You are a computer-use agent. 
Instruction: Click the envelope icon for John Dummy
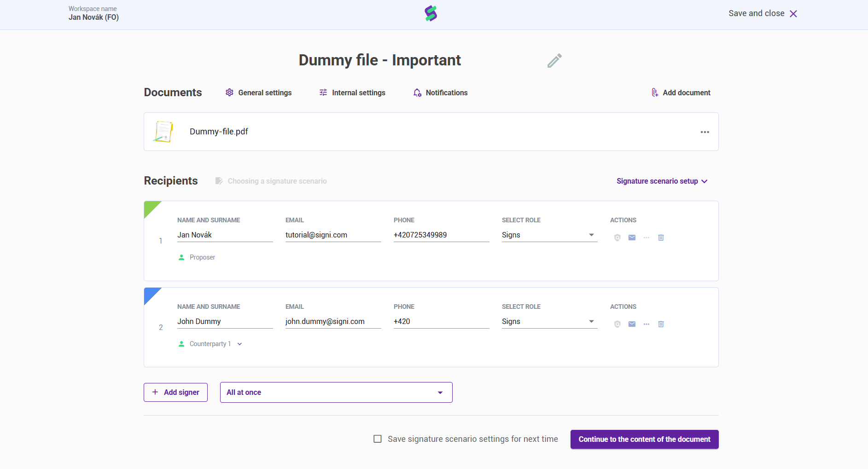click(x=632, y=324)
